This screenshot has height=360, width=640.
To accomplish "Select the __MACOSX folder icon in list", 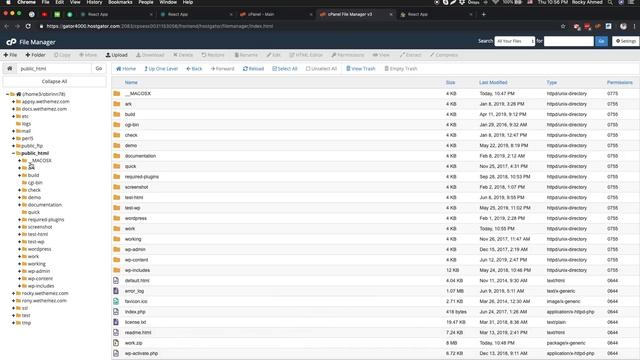I will point(117,93).
